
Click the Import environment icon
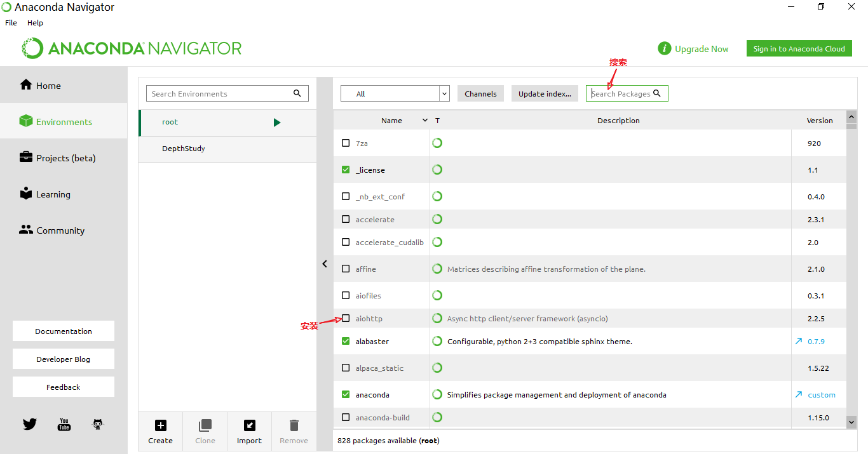[x=250, y=425]
